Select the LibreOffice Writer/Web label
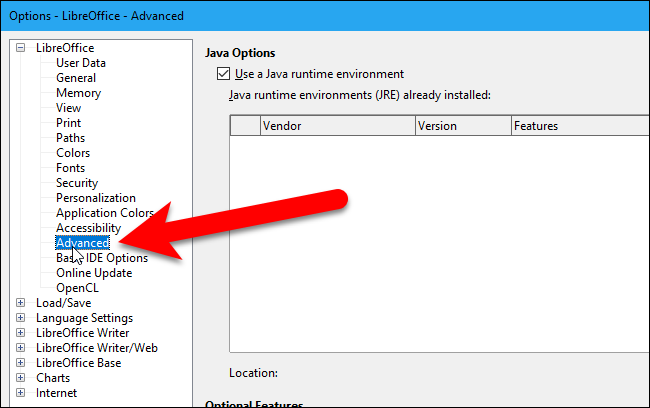Image resolution: width=650 pixels, height=408 pixels. [97, 347]
